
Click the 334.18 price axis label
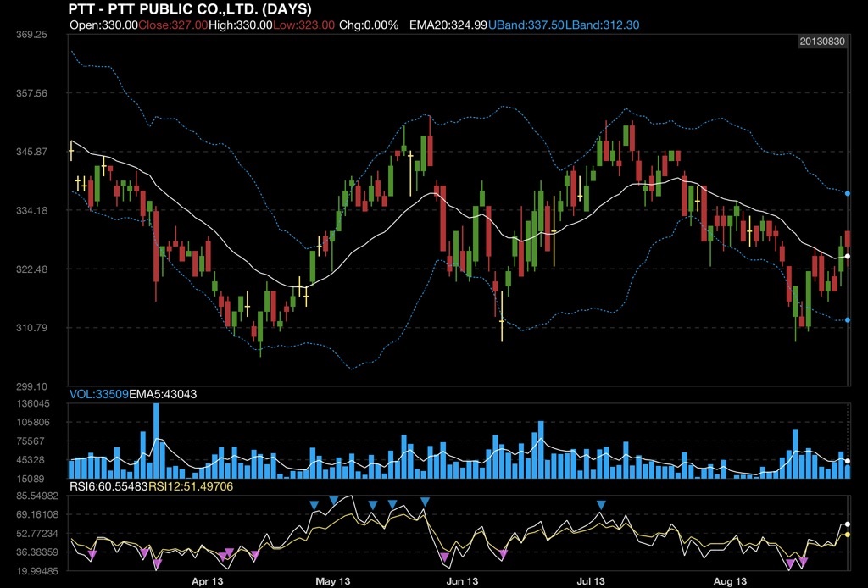coord(31,210)
